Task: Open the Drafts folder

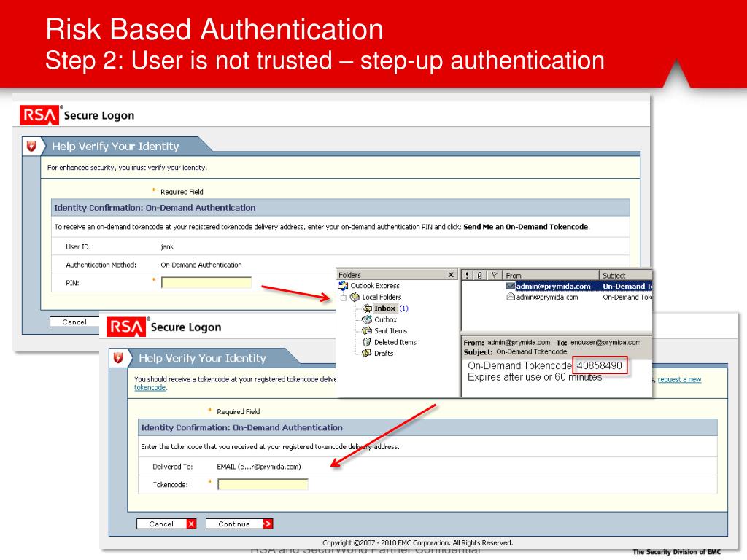Action: pyautogui.click(x=384, y=354)
